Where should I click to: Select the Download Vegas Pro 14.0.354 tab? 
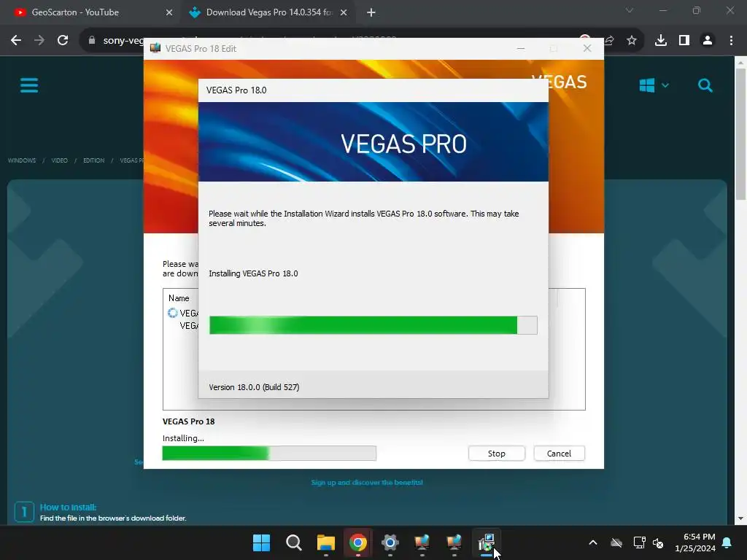point(268,12)
